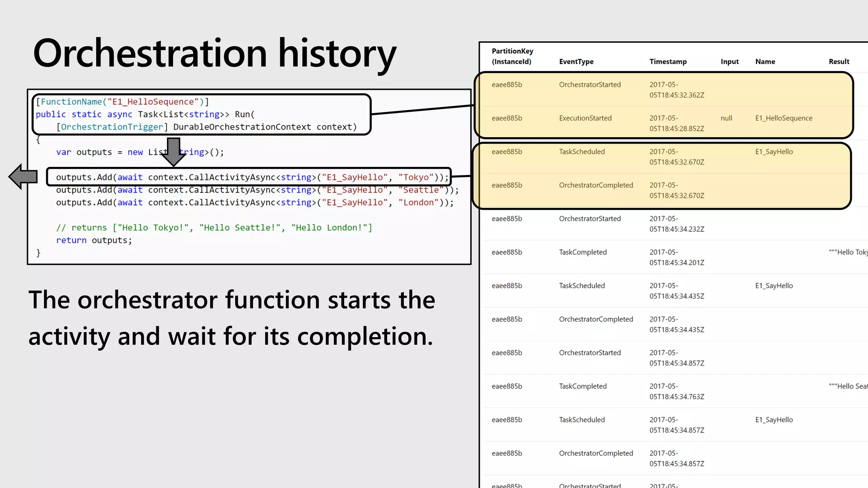Click the gray left arrow icon
This screenshot has height=488, width=868.
23,176
